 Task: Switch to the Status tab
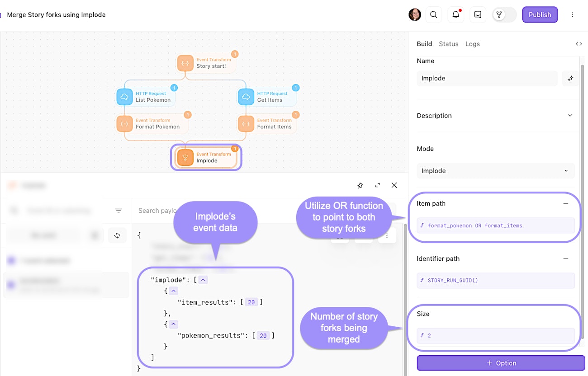click(x=449, y=44)
